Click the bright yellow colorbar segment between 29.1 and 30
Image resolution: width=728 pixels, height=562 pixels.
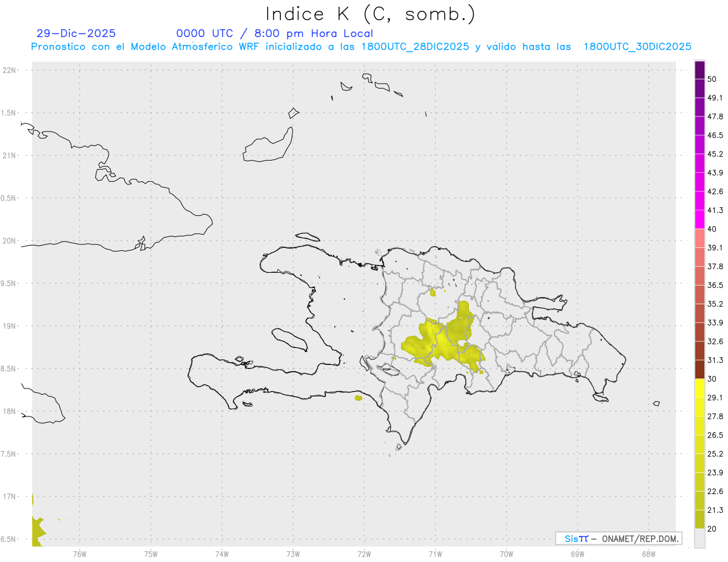point(699,388)
